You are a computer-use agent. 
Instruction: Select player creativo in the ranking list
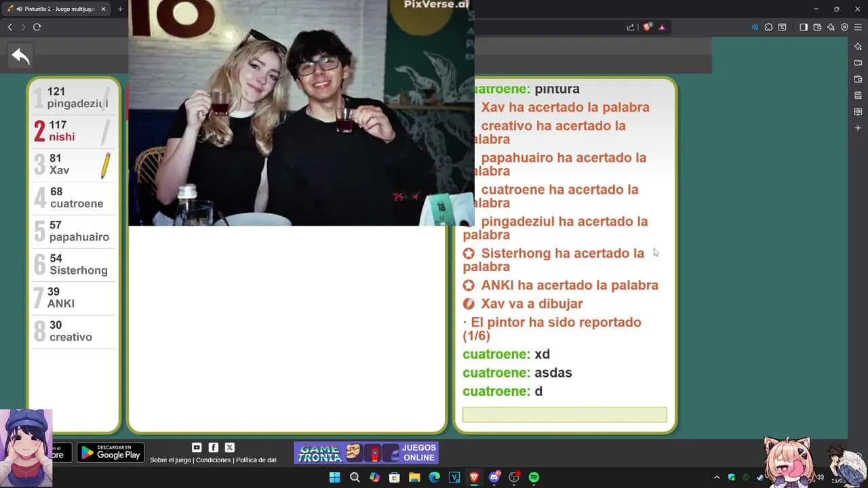[x=73, y=331]
